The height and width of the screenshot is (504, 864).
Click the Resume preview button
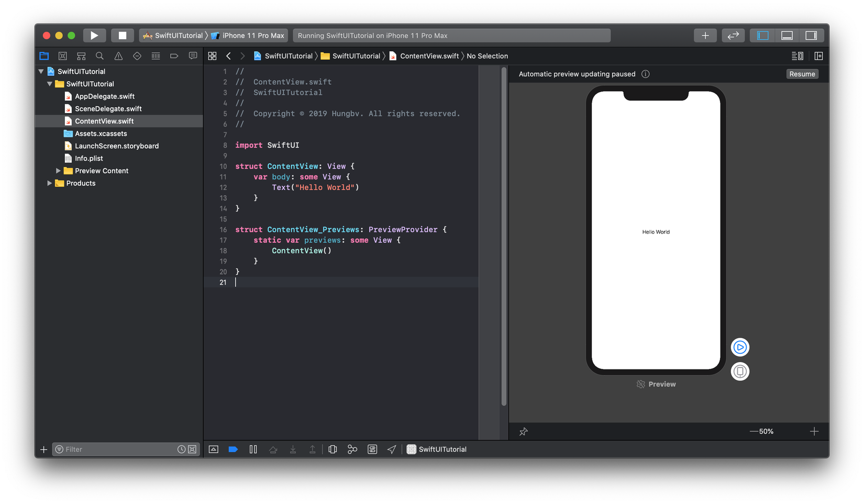[802, 74]
